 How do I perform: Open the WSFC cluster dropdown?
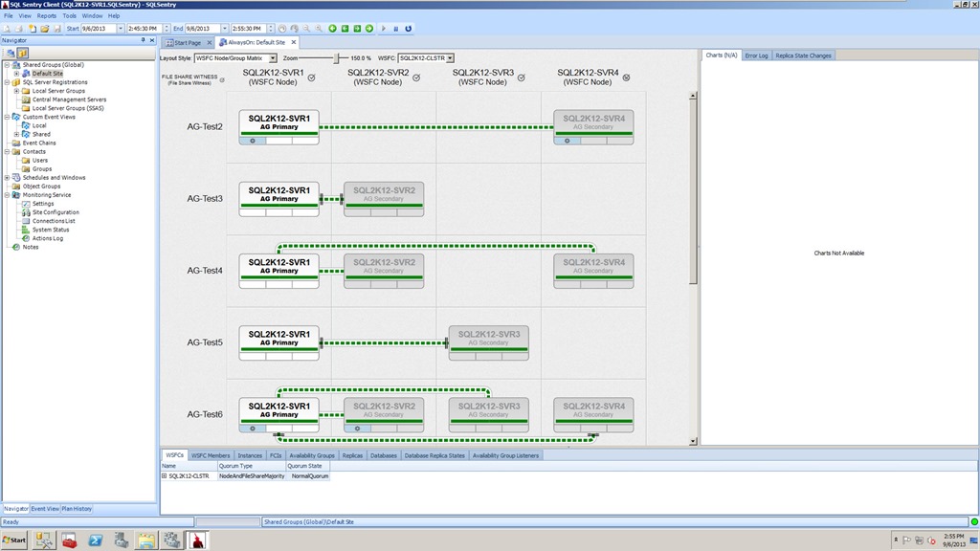[x=450, y=58]
